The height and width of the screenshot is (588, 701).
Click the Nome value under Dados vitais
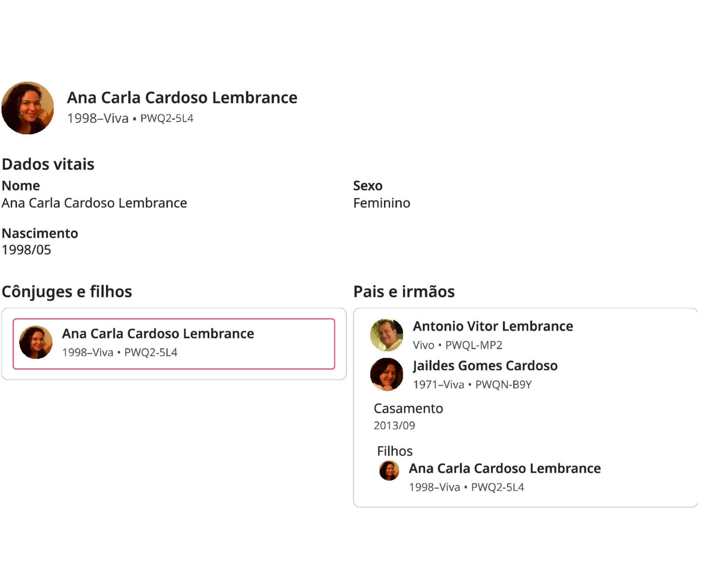coord(94,203)
